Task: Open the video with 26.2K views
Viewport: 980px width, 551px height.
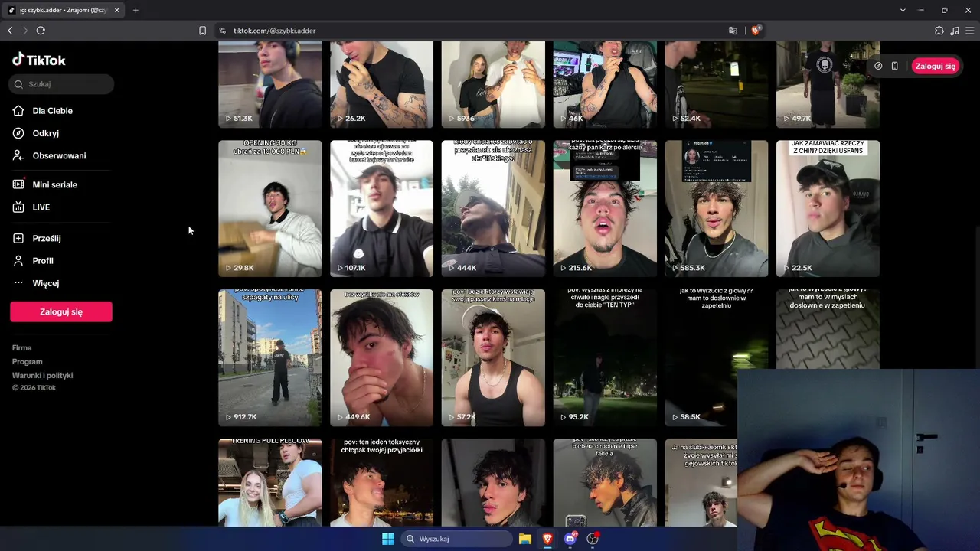Action: point(381,84)
